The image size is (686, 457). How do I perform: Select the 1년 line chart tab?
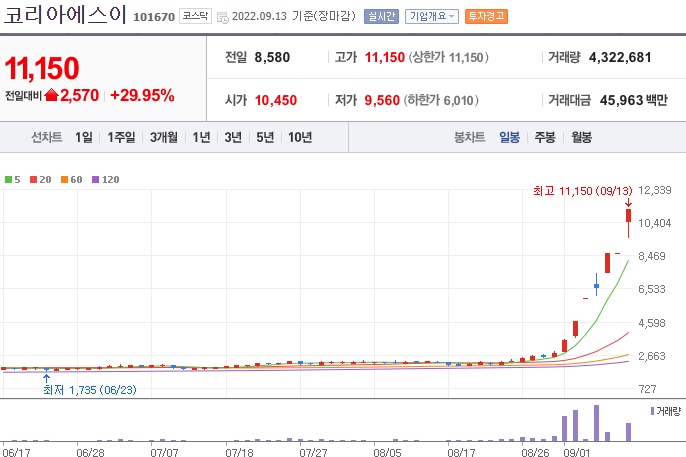pos(201,137)
